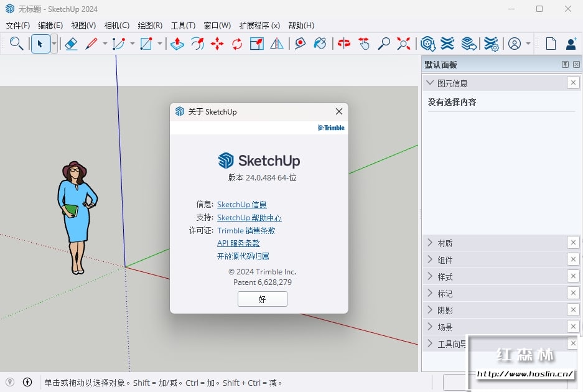Open the 文件(F) menu
Image resolution: width=583 pixels, height=392 pixels.
click(x=18, y=26)
